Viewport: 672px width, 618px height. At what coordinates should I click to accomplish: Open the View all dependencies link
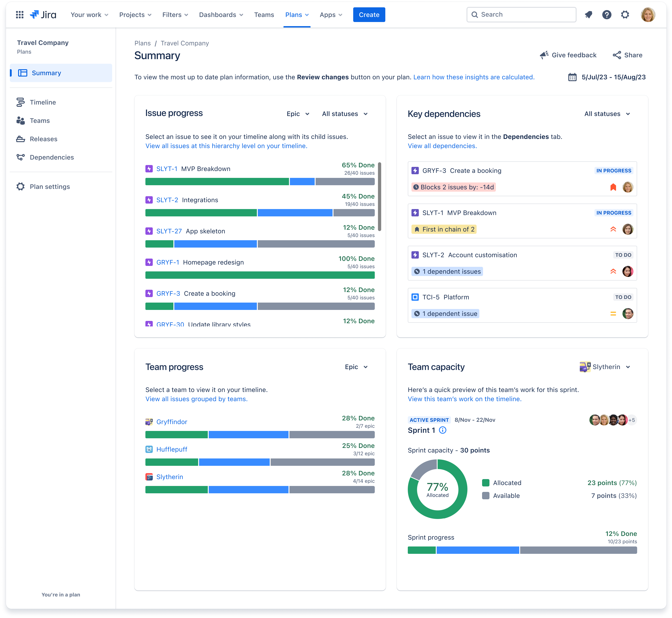point(442,146)
